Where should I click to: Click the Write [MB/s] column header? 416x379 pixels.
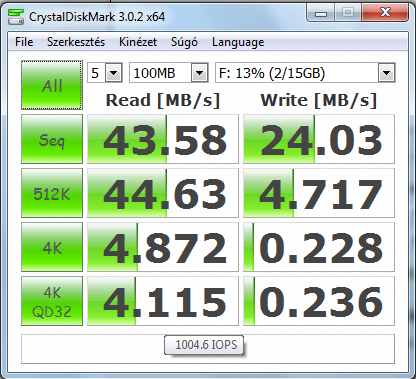(x=319, y=100)
